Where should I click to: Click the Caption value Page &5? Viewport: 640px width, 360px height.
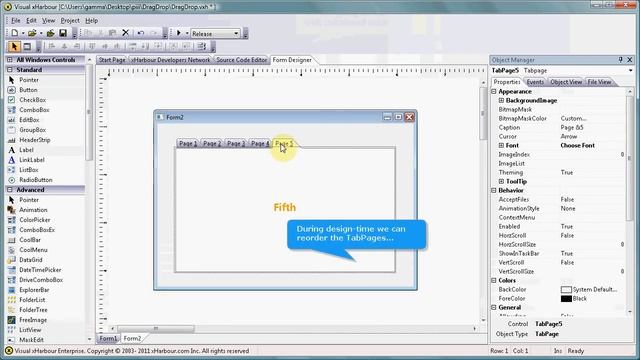(572, 127)
